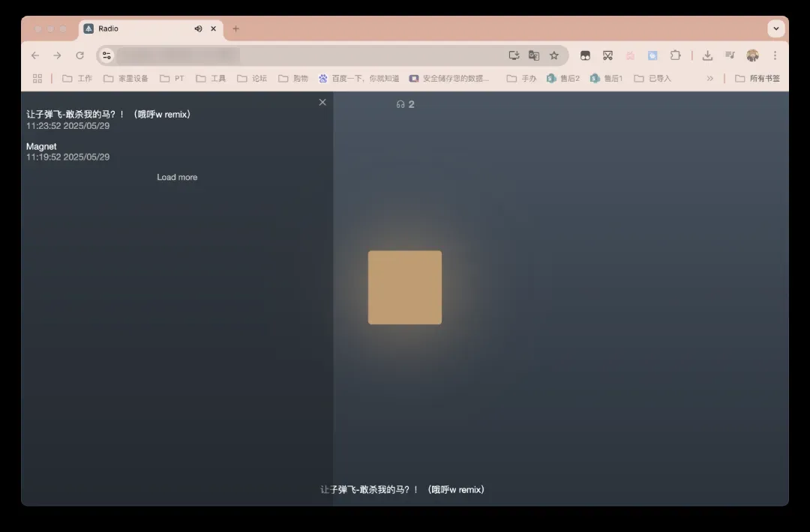Open the Extensions puzzle icon
The height and width of the screenshot is (532, 810).
(675, 55)
